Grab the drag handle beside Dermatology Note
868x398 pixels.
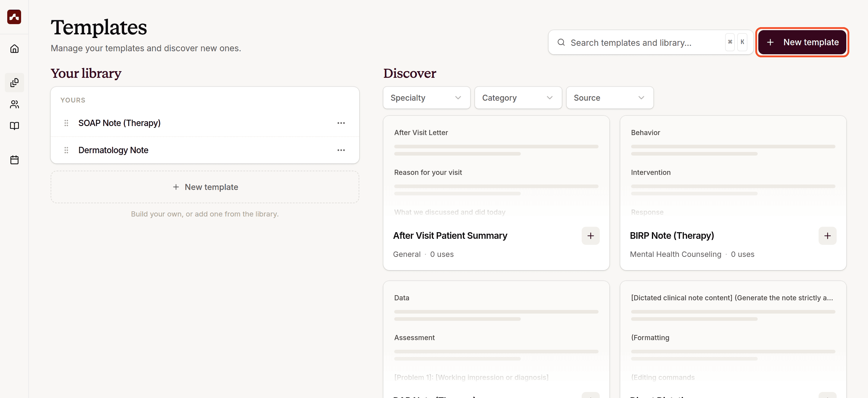click(x=66, y=150)
